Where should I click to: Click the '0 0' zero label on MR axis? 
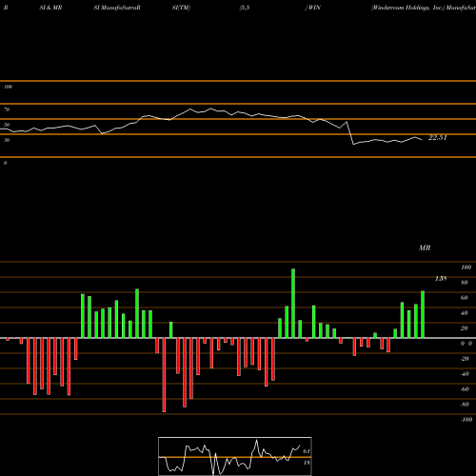[x=466, y=344]
